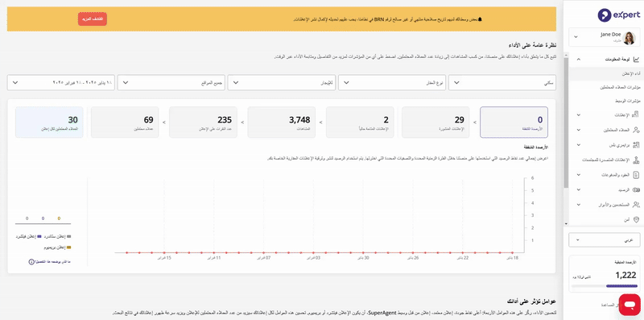This screenshot has width=644, height=320.
Task: Select the 3,748 impressions card
Action: point(281,123)
